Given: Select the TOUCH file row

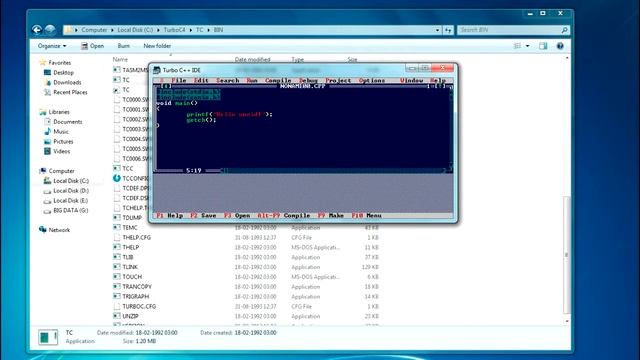Looking at the screenshot, I should [246, 277].
